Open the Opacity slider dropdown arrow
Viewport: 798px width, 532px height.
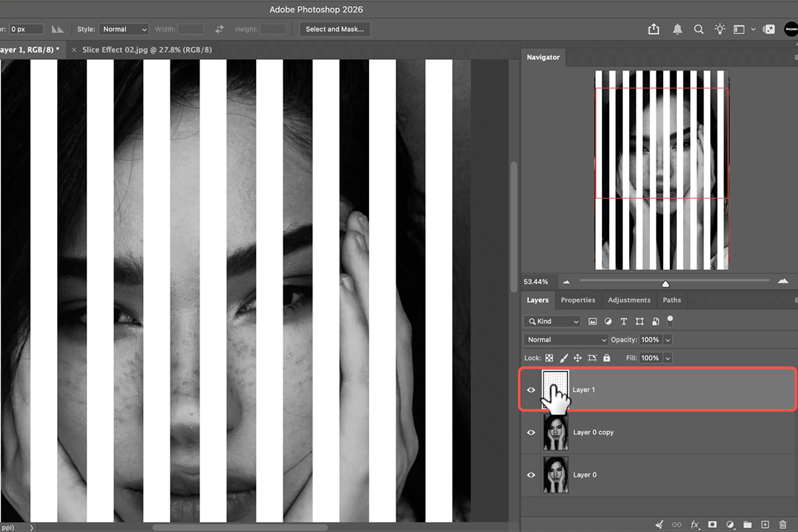pyautogui.click(x=668, y=340)
